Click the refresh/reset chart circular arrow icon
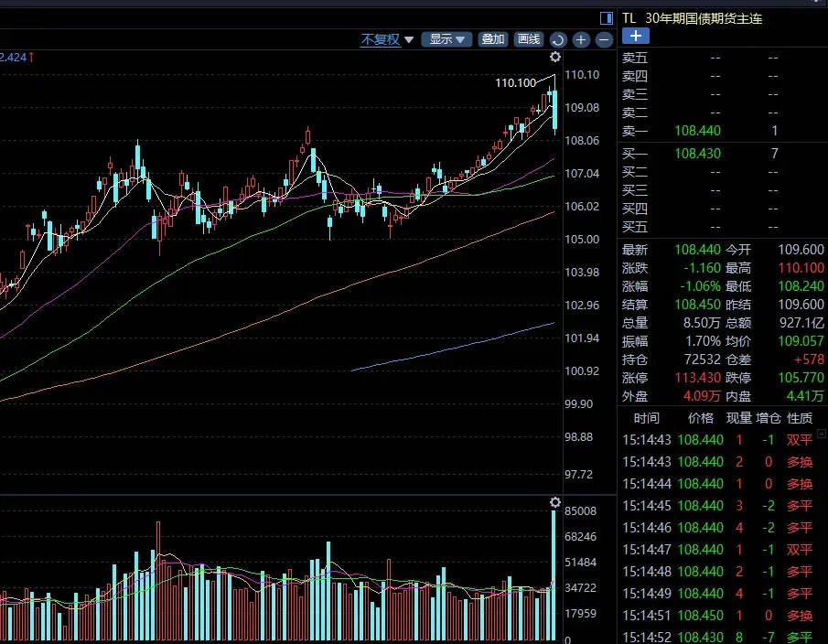This screenshot has width=828, height=644. pyautogui.click(x=558, y=40)
